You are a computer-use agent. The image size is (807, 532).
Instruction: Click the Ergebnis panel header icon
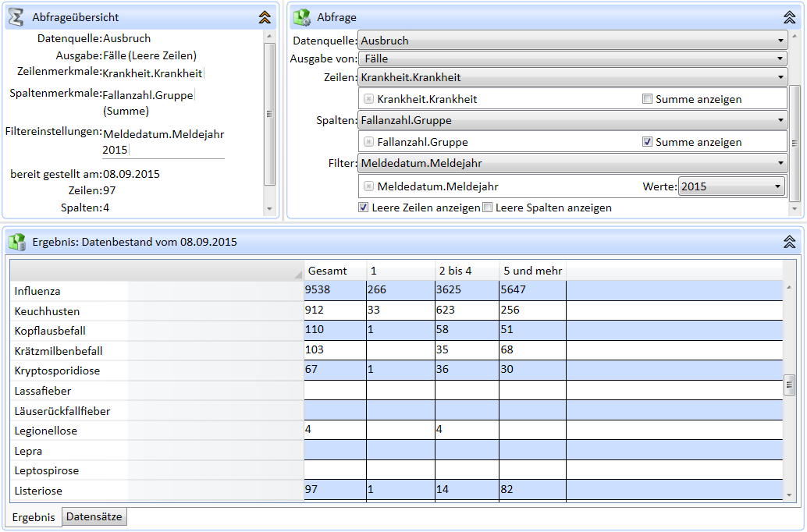[x=16, y=242]
